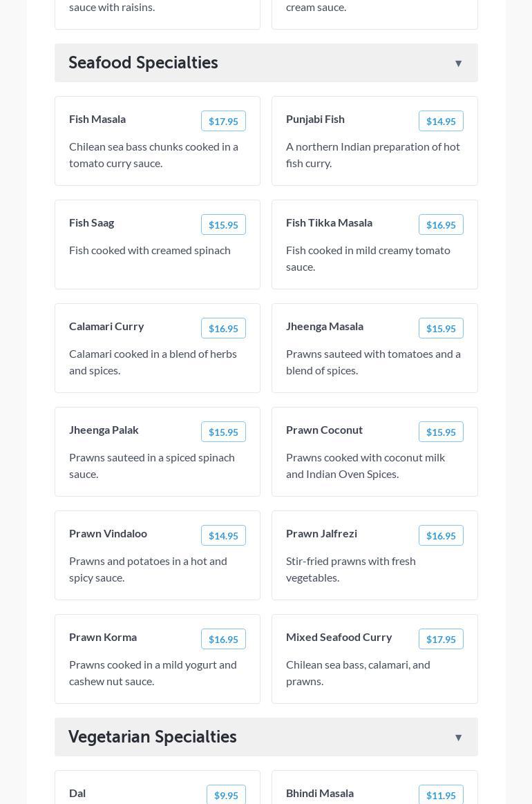Open the Bhindi Masala dish title
The height and width of the screenshot is (804, 532).
tap(320, 793)
